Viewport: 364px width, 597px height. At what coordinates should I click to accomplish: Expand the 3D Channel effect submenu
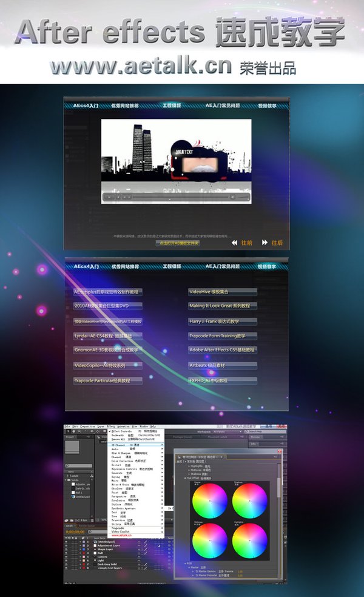pos(136,445)
